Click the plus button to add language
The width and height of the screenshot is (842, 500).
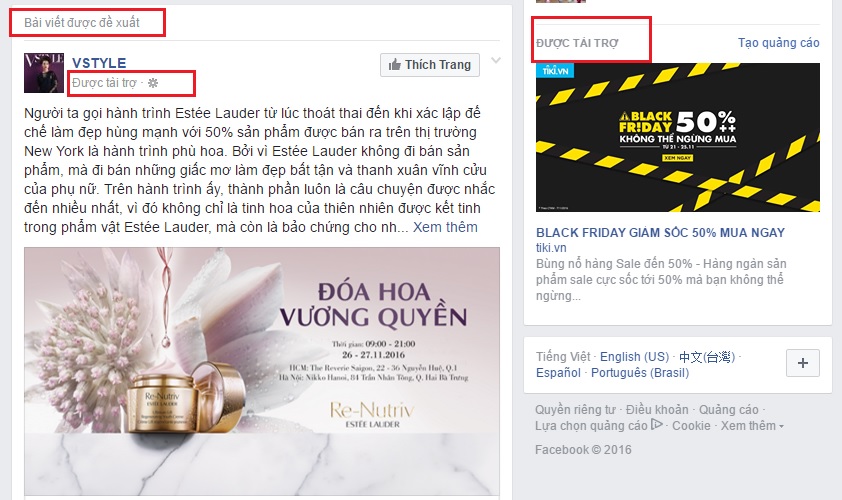[x=803, y=363]
